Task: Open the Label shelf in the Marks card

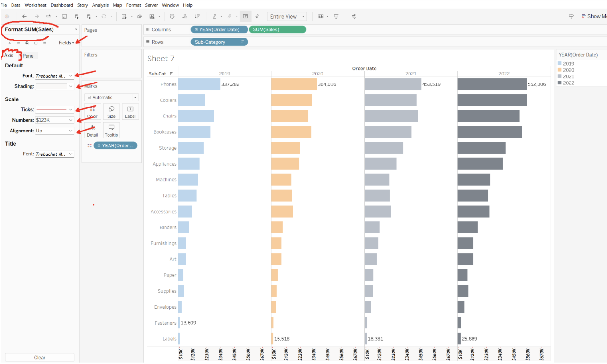Action: coord(130,112)
